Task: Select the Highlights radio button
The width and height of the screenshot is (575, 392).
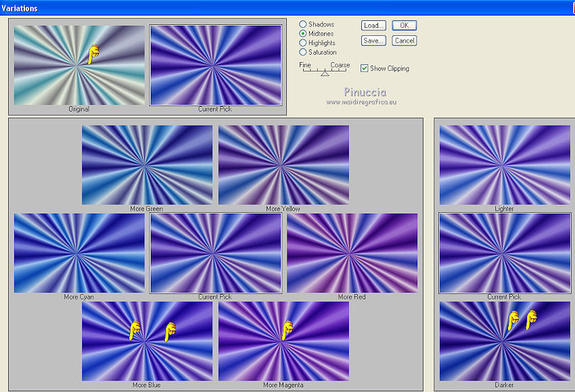Action: (x=303, y=43)
